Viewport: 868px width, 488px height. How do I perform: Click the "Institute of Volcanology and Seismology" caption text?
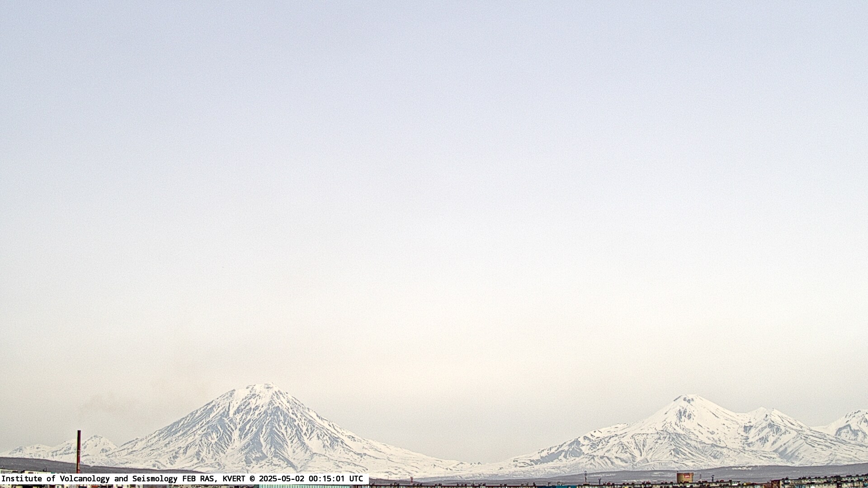[x=90, y=479]
